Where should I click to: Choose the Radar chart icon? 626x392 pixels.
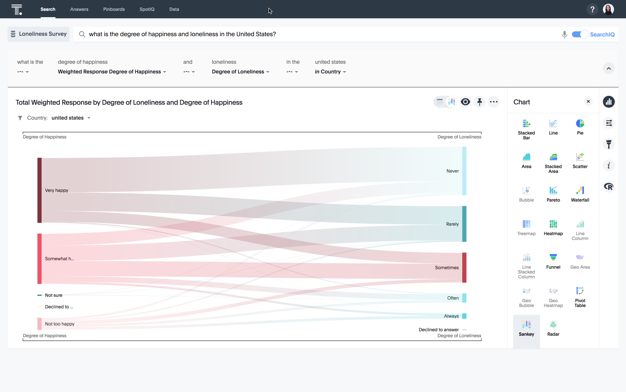tap(553, 328)
